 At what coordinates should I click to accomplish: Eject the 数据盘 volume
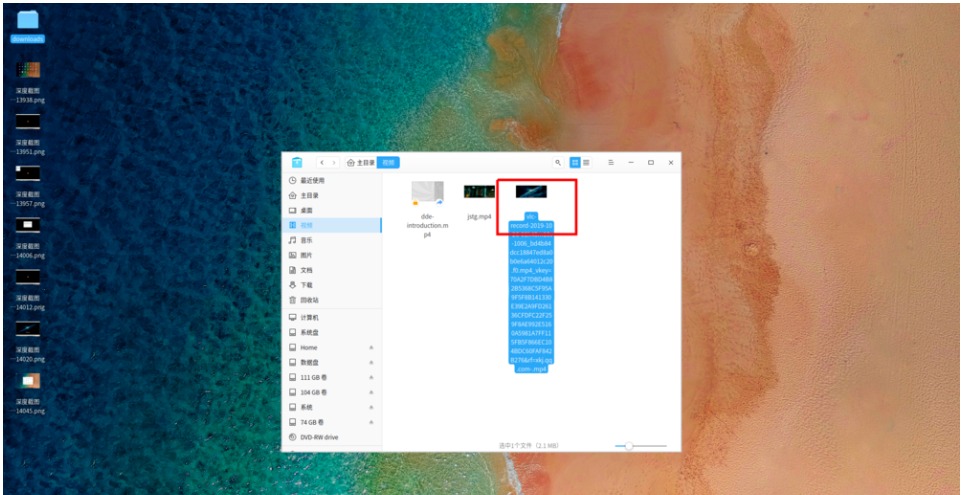pyautogui.click(x=372, y=362)
